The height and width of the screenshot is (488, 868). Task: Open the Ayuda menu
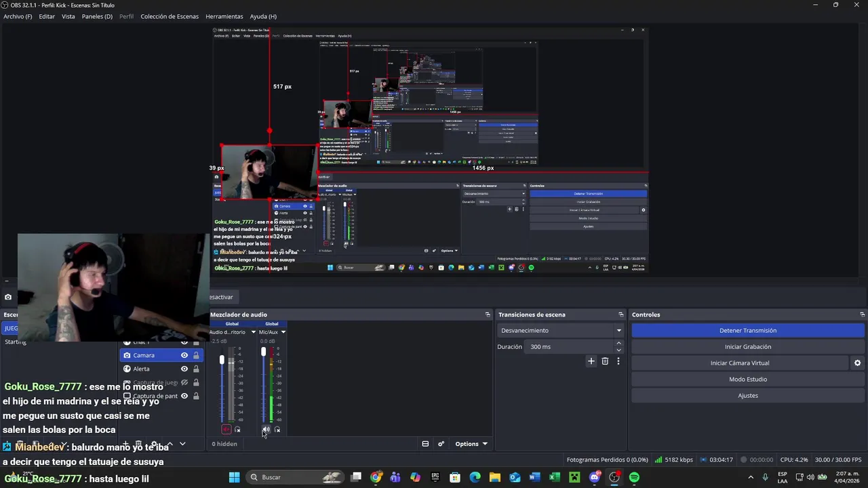(263, 16)
